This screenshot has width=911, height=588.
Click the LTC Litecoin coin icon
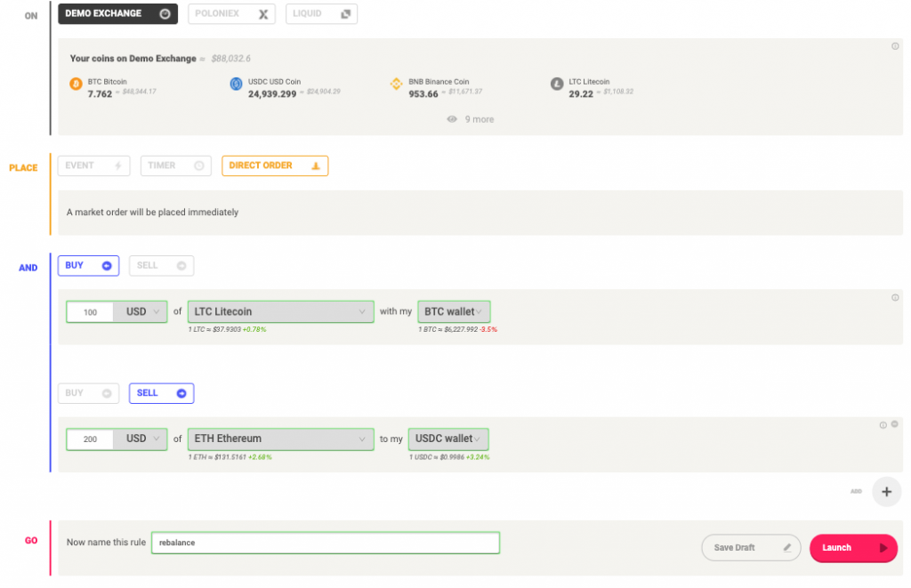click(x=557, y=85)
